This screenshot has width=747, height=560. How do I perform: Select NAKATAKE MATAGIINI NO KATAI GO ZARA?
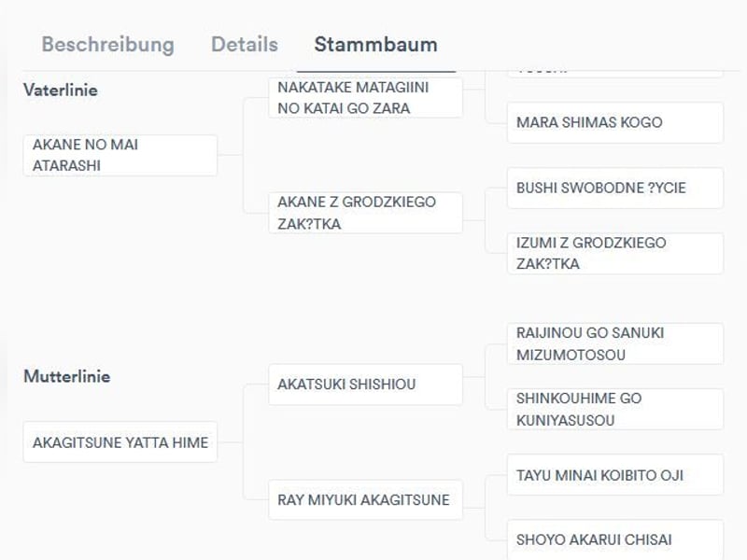tap(365, 97)
